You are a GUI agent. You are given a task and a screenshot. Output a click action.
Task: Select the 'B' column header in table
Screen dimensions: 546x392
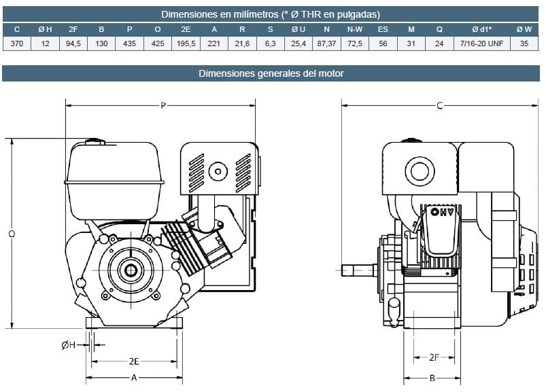click(101, 30)
